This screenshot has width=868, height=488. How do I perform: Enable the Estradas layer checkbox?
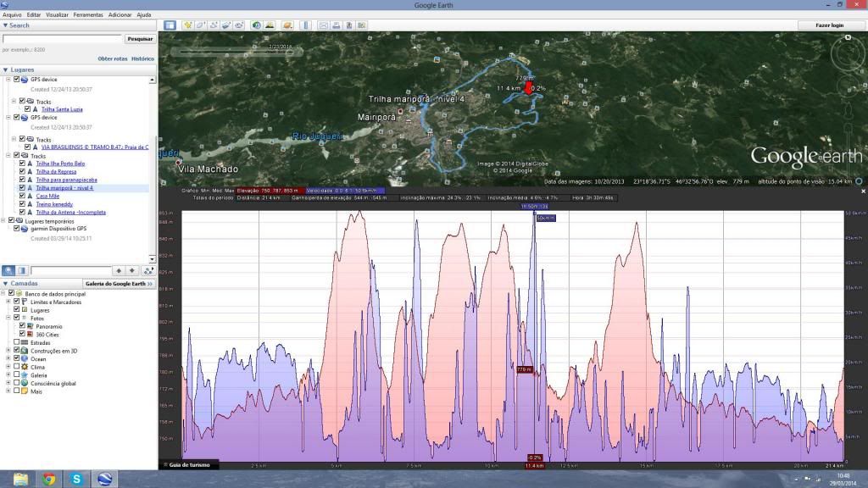pos(16,342)
